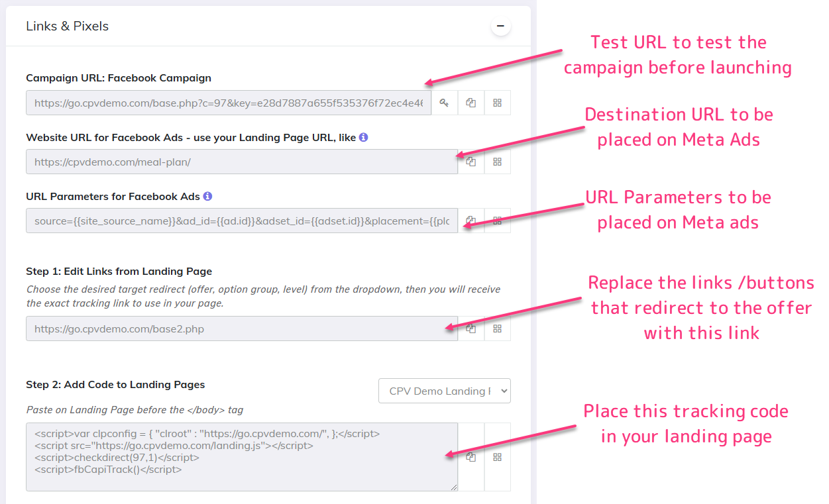829x504 pixels.
Task: Show QR code for base2.php link
Action: (498, 328)
